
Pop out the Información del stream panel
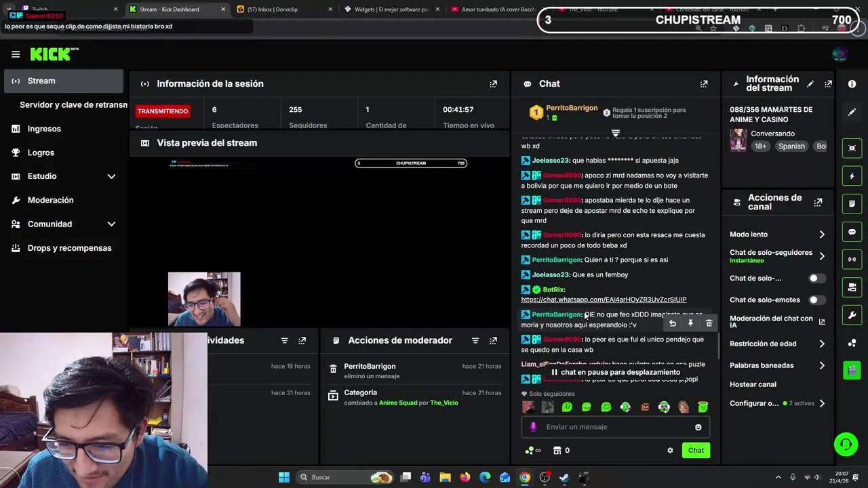[828, 84]
